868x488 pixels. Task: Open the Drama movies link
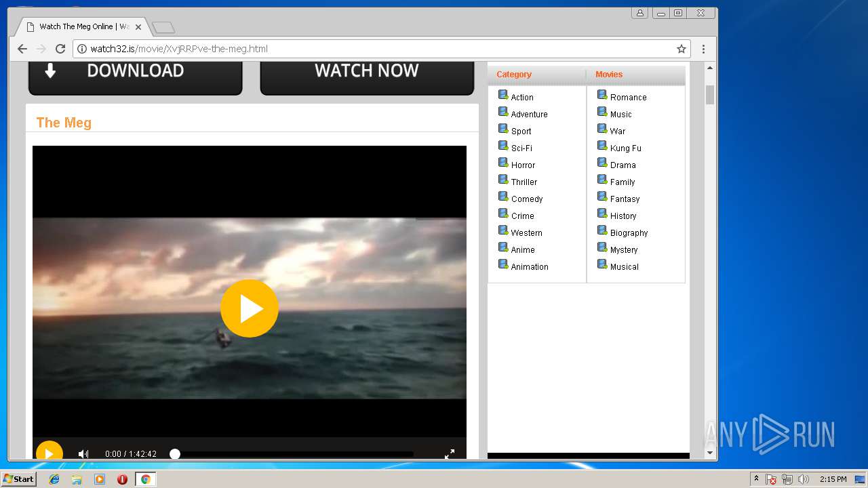point(623,165)
